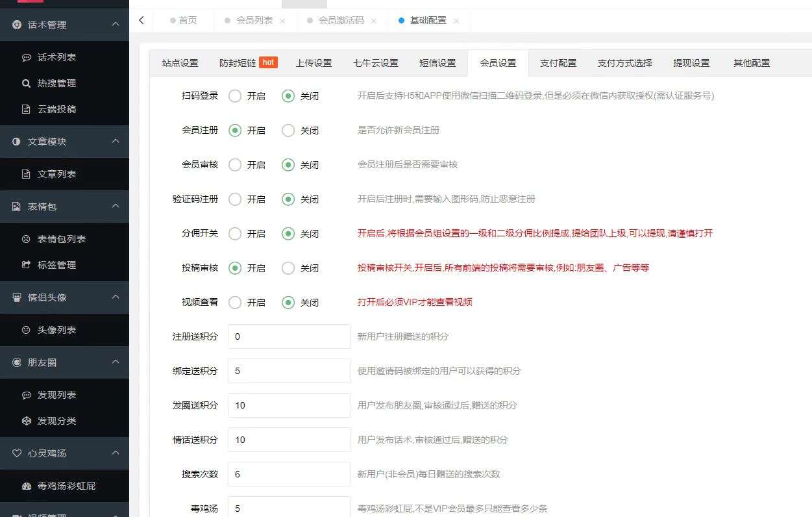Switch to the 支付配置 tab
812x517 pixels.
click(558, 63)
